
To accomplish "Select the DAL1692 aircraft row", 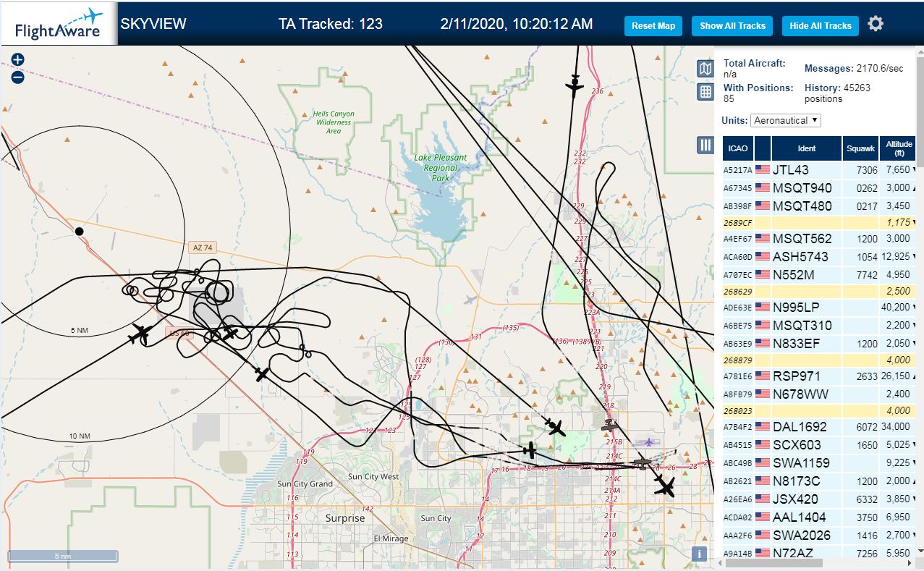I will [x=819, y=426].
